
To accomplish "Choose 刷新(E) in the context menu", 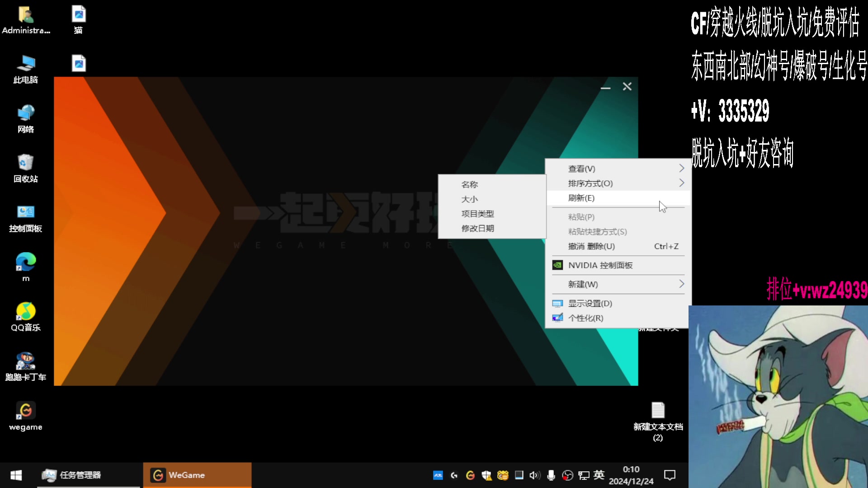I will (618, 198).
